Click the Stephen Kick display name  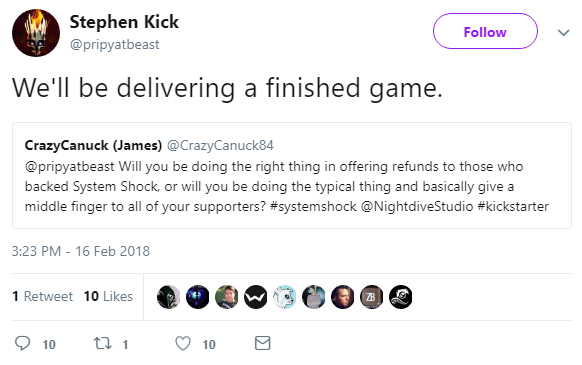tap(124, 22)
